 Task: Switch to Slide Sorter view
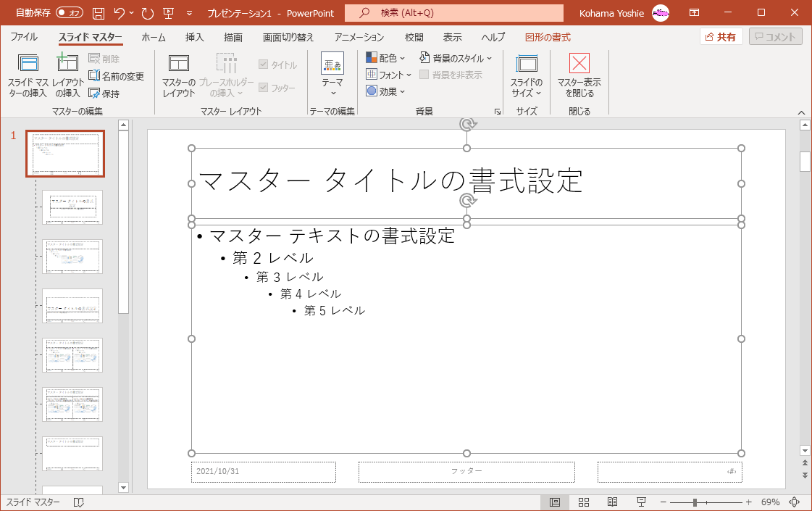point(584,502)
